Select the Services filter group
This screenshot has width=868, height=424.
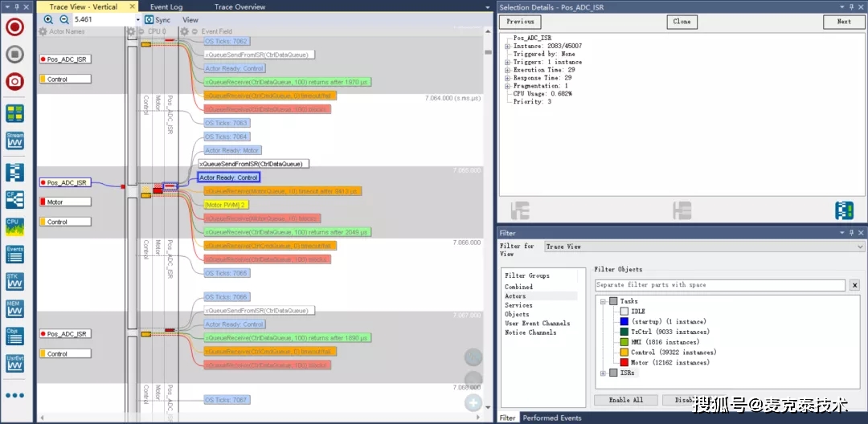tap(518, 305)
